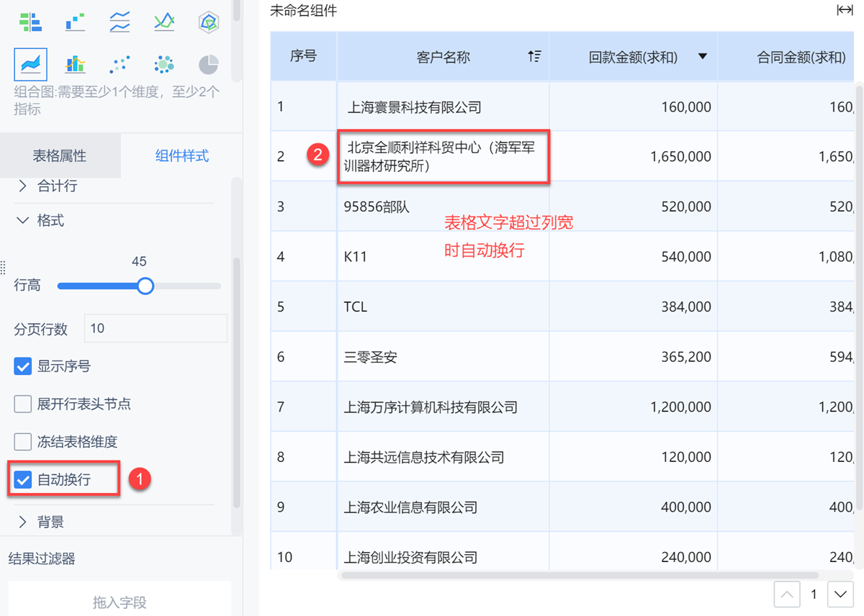This screenshot has height=616, width=864.
Task: Select the radar chart icon
Action: pos(209,22)
